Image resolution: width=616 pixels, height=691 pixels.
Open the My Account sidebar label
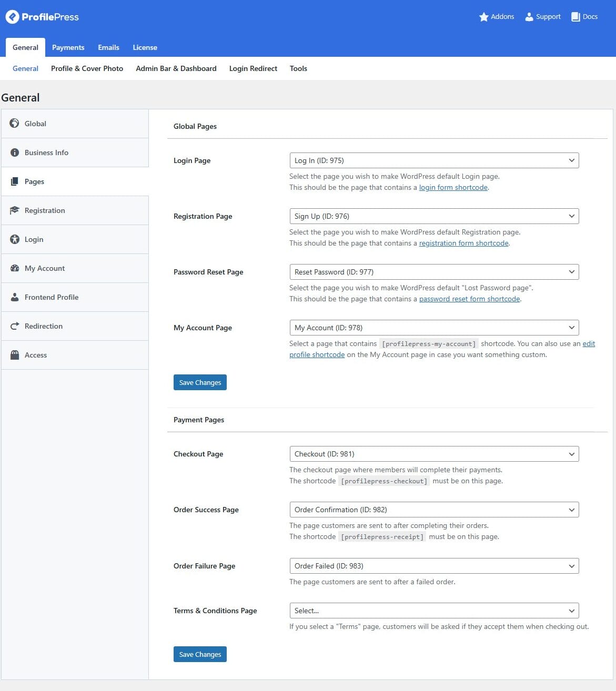(45, 268)
